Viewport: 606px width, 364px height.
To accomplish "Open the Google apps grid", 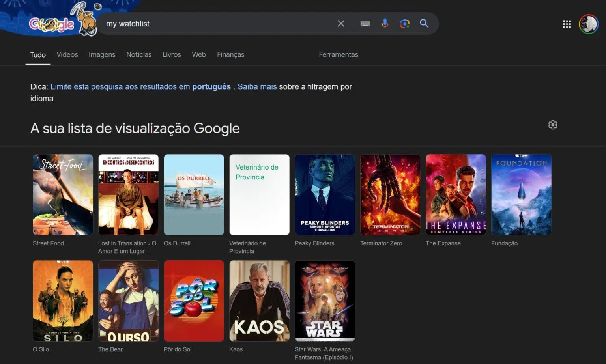I will [567, 24].
